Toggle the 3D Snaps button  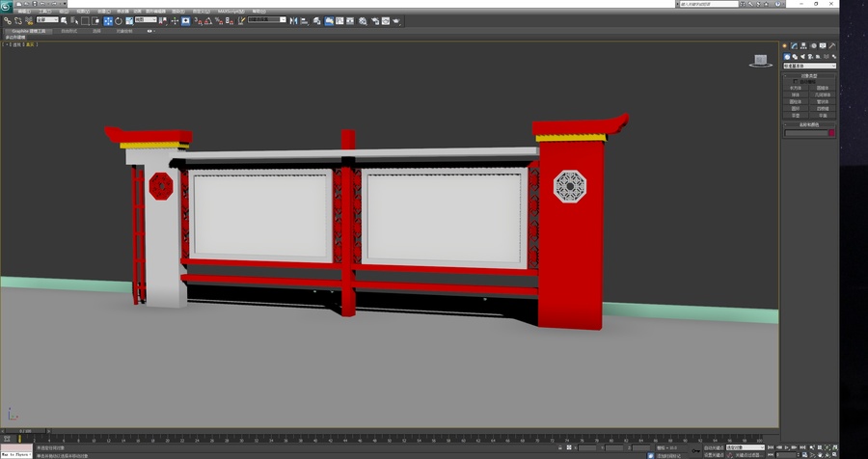click(199, 21)
